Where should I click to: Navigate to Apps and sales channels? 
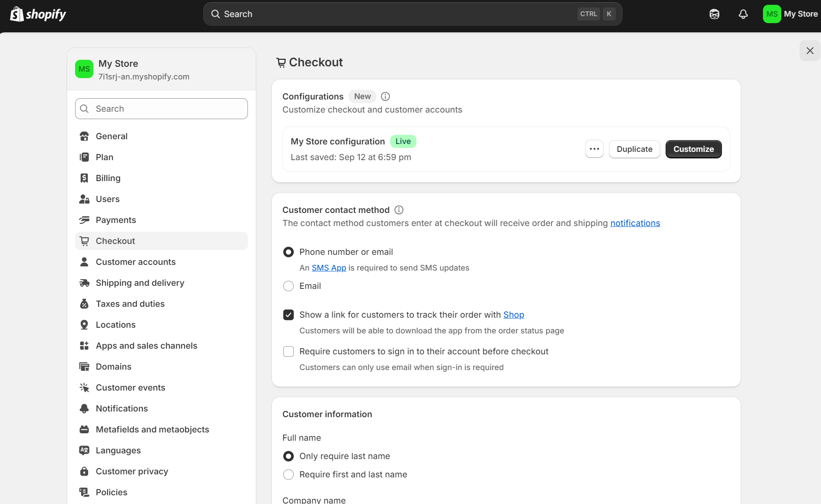(161, 346)
